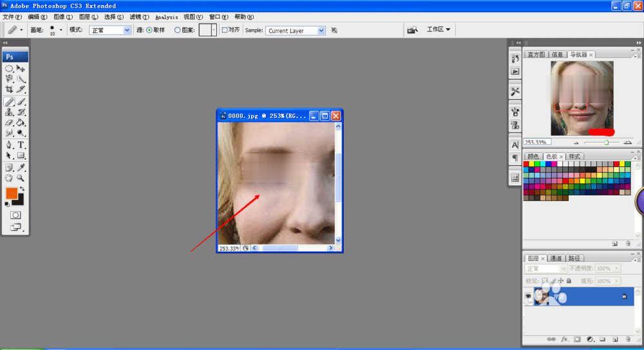The image size is (644, 350).
Task: Select the History Brush tool
Action: pyautogui.click(x=21, y=112)
